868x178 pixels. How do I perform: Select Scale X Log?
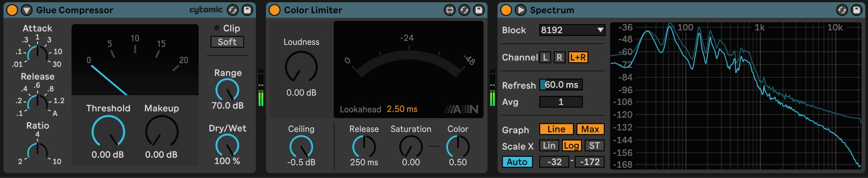pyautogui.click(x=571, y=146)
